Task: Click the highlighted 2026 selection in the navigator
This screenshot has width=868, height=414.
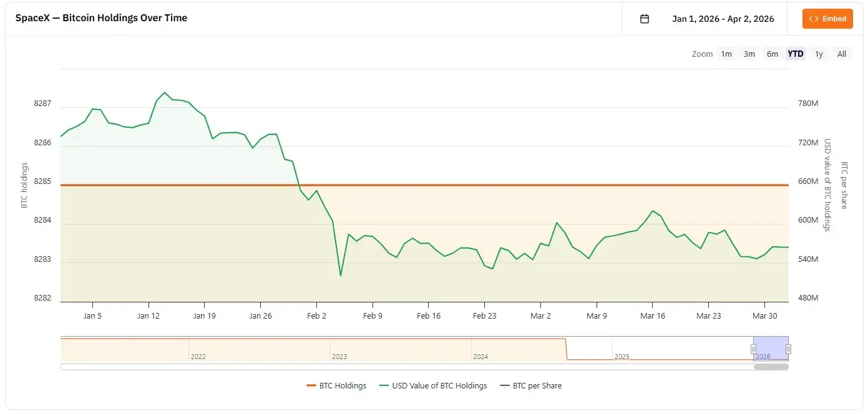Action: [771, 348]
